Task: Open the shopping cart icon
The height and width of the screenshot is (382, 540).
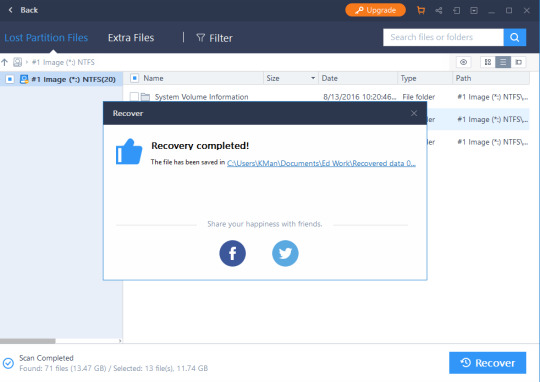Action: coord(421,10)
